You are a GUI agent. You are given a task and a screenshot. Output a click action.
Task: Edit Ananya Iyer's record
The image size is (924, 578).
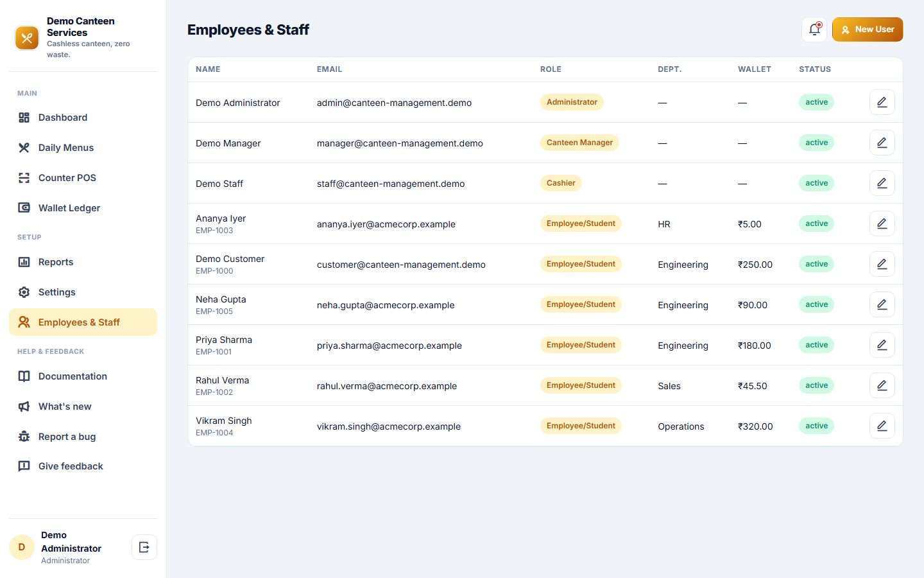882,223
